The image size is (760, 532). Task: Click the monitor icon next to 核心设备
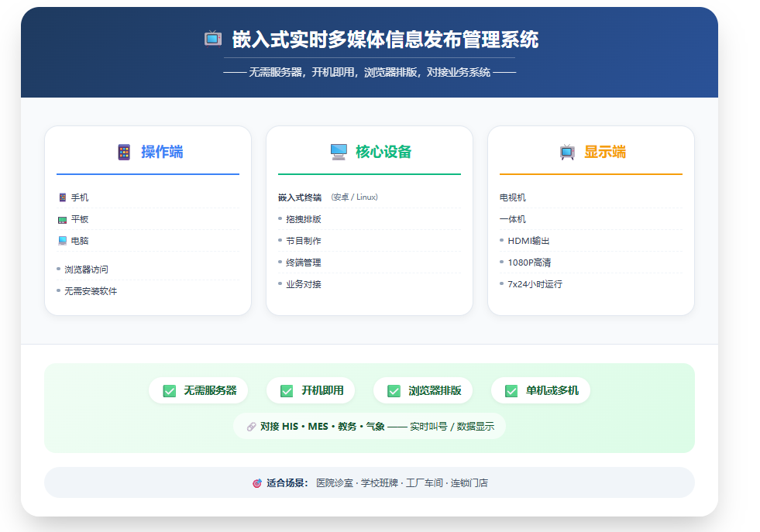[339, 152]
